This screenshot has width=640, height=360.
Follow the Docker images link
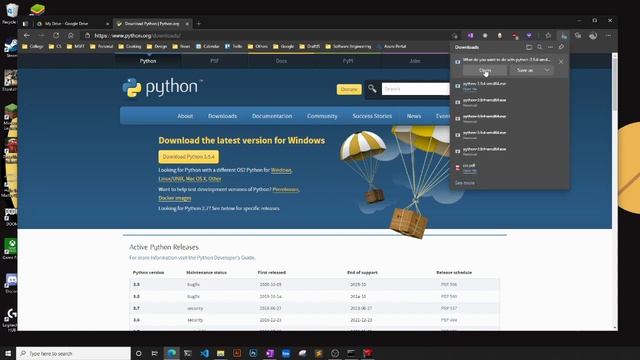175,198
